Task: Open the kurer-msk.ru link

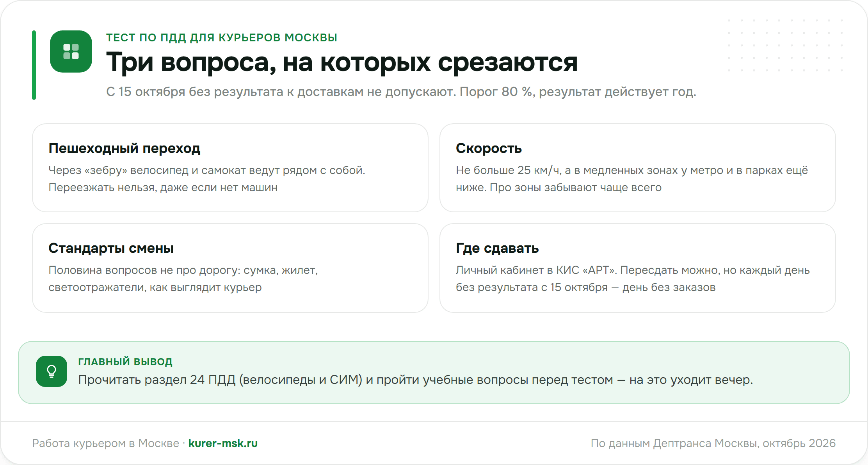Action: (x=223, y=443)
